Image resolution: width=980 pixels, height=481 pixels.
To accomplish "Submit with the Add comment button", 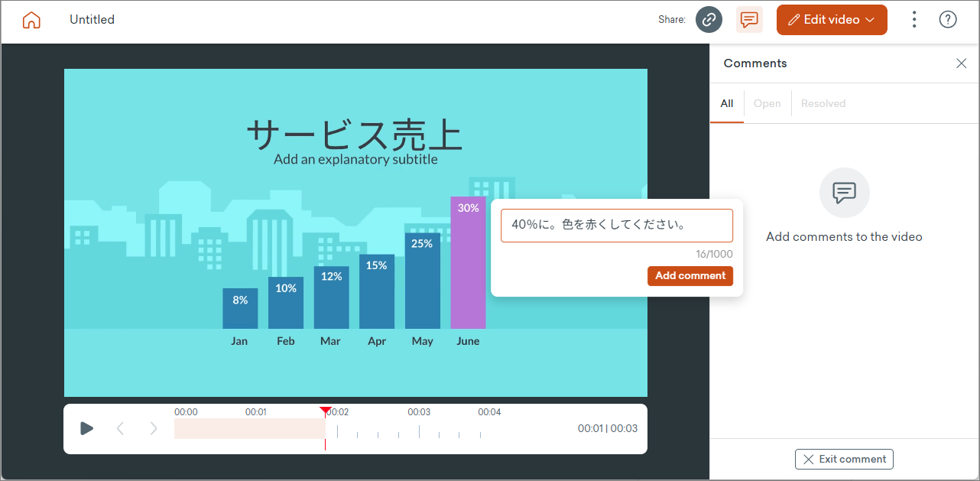I will 690,276.
